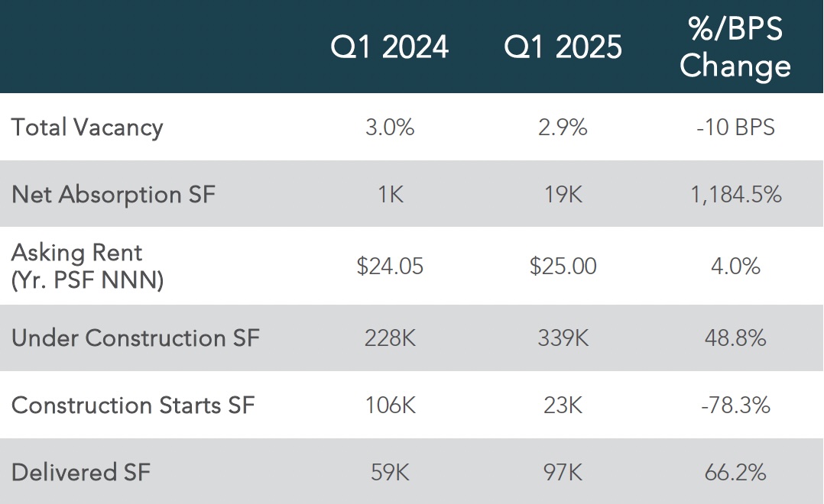Click the 2.9% vacancy value
The width and height of the screenshot is (824, 504).
563,128
